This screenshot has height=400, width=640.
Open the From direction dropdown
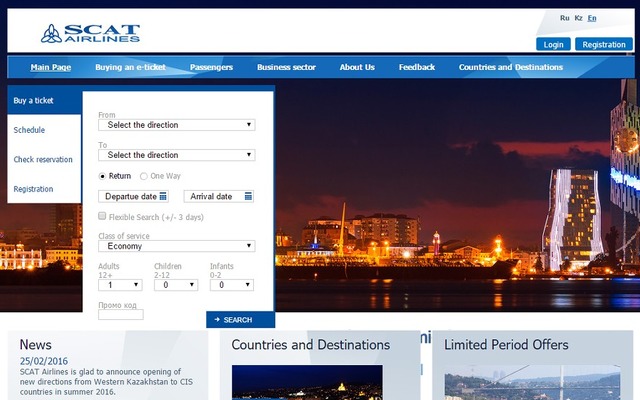tap(177, 125)
